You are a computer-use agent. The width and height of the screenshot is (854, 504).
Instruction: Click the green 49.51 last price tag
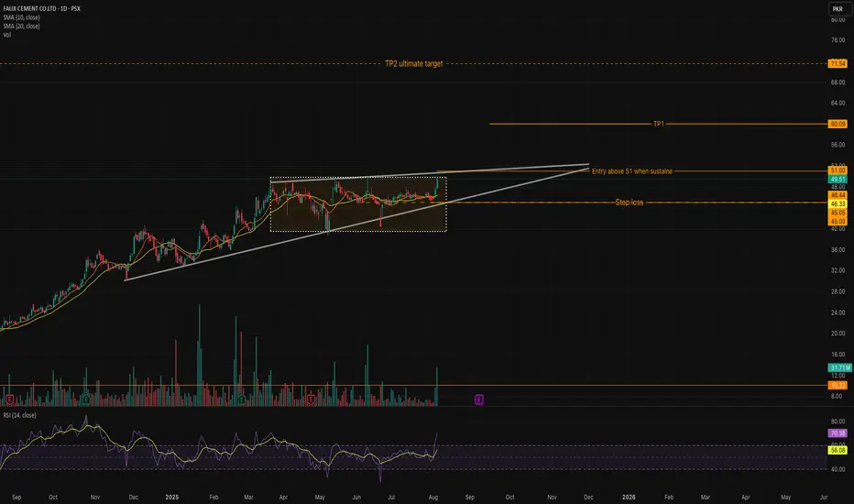pos(838,180)
